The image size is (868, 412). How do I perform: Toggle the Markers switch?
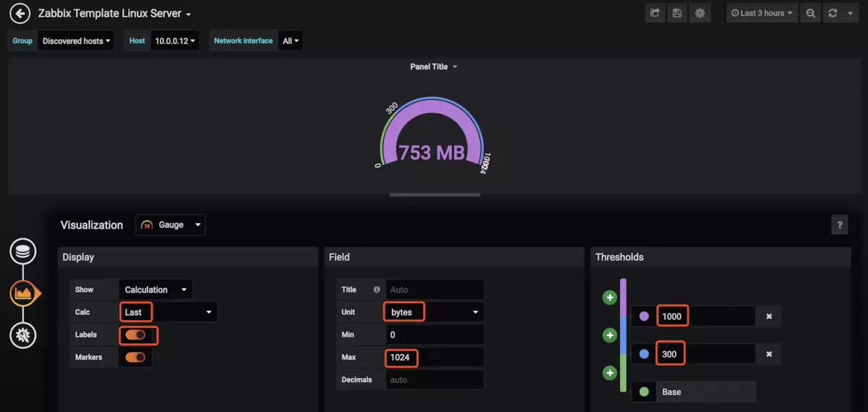[x=135, y=357]
